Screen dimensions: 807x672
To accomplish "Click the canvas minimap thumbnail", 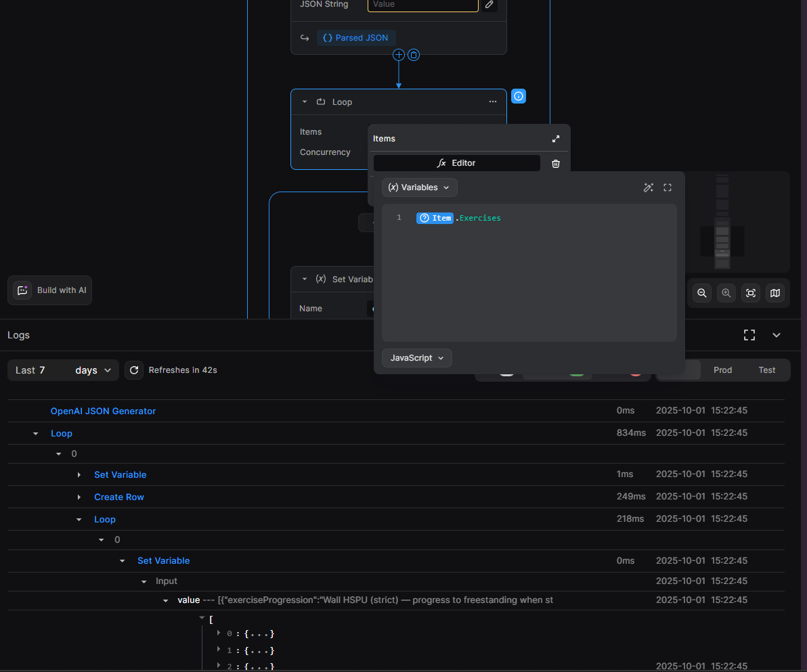I will click(722, 222).
